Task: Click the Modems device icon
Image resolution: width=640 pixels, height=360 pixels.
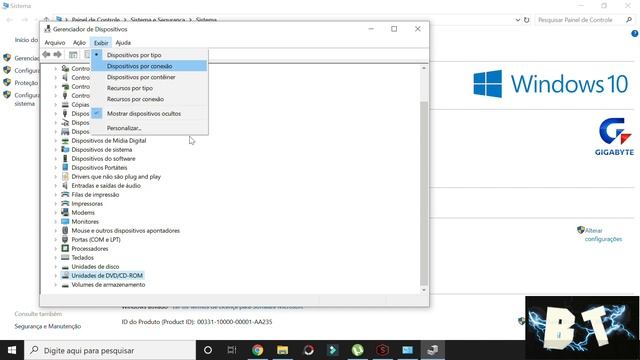Action: pyautogui.click(x=65, y=212)
